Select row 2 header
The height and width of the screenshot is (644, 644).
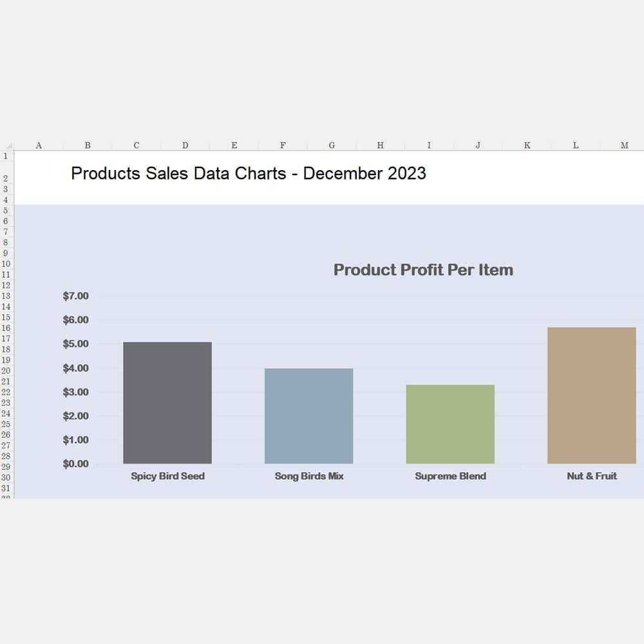coord(6,178)
